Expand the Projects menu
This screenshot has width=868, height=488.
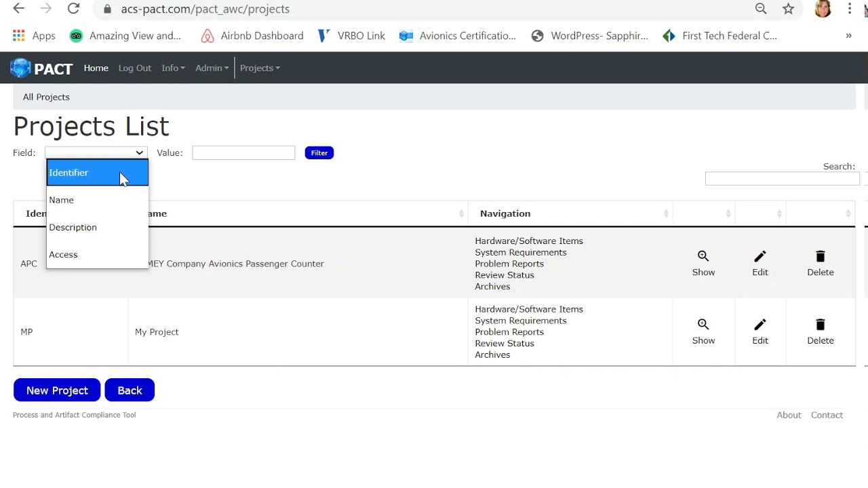(260, 68)
